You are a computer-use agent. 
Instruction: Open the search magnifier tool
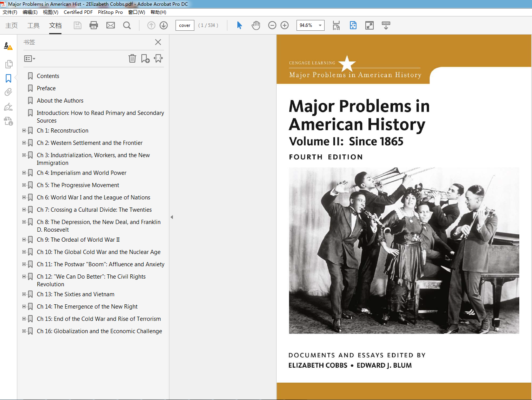[127, 25]
